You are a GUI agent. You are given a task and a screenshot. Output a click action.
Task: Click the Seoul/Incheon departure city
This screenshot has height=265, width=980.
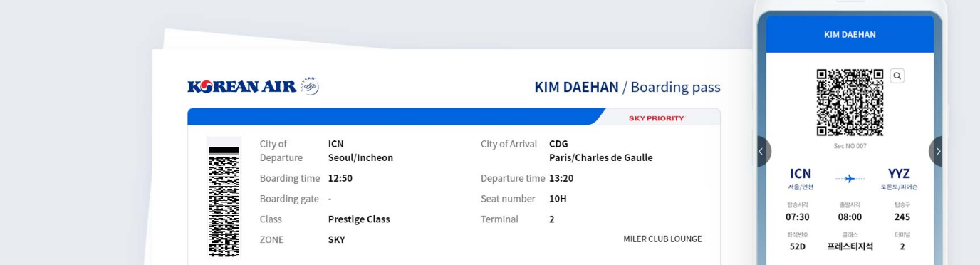pyautogui.click(x=360, y=157)
